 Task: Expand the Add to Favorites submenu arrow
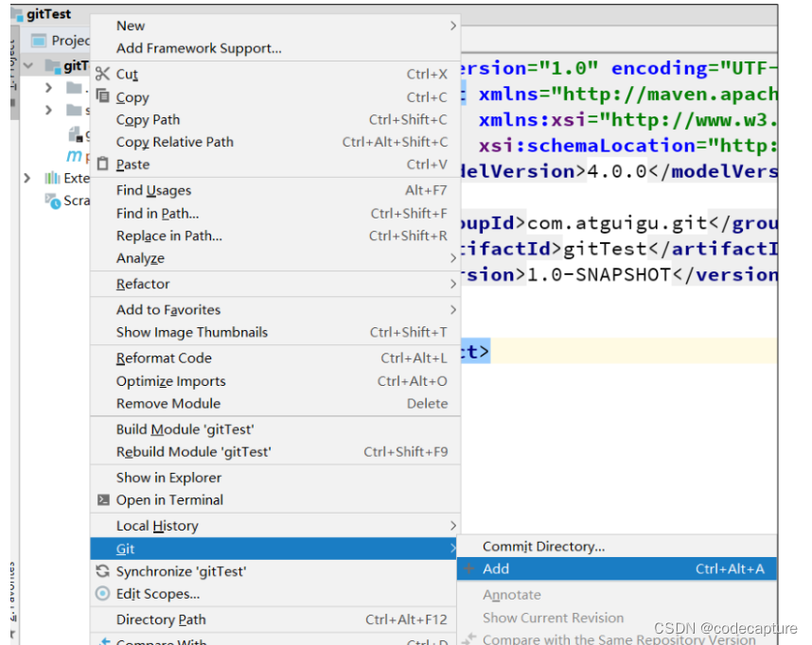[x=453, y=309]
